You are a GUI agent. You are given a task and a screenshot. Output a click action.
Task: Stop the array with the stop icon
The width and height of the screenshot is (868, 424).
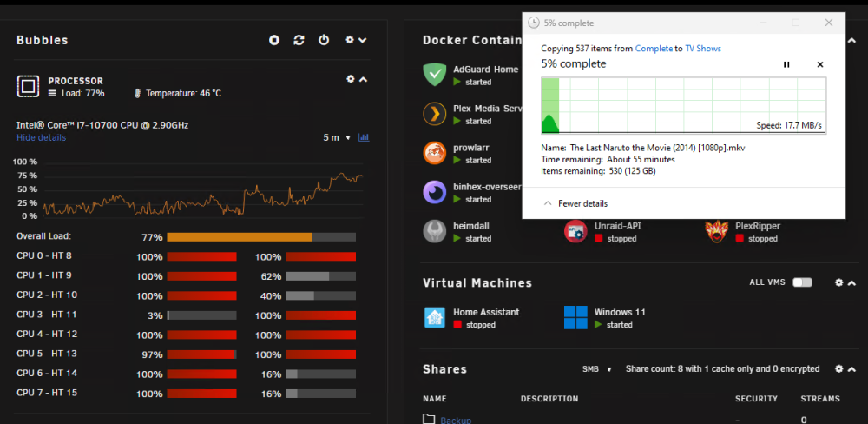pos(274,40)
